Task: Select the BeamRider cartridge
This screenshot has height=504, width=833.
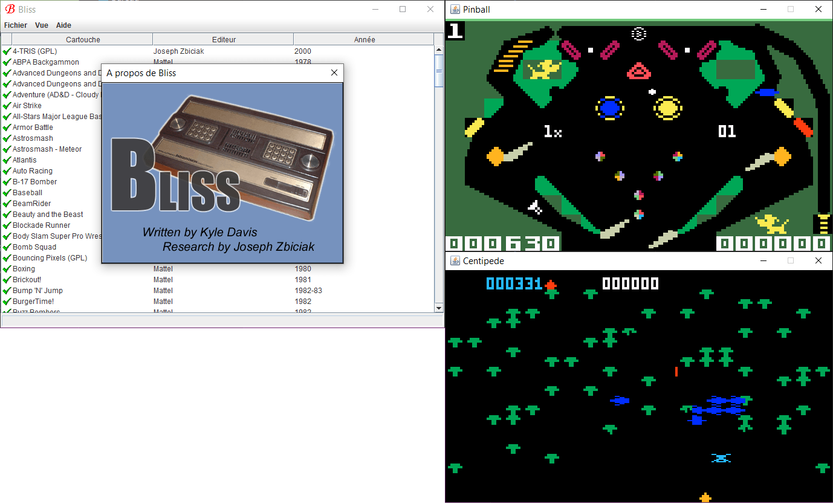Action: coord(32,204)
